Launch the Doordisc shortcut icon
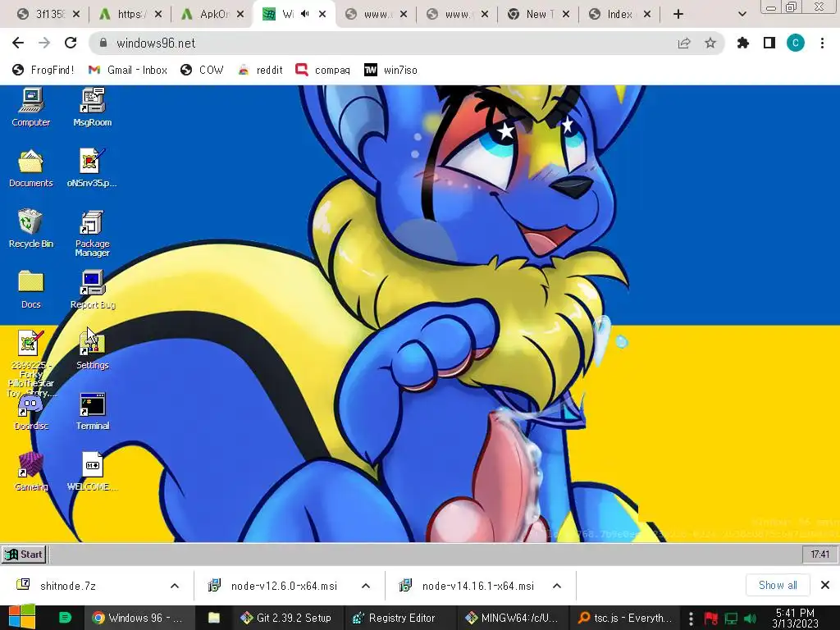Screen dimensions: 840x630 coord(30,413)
